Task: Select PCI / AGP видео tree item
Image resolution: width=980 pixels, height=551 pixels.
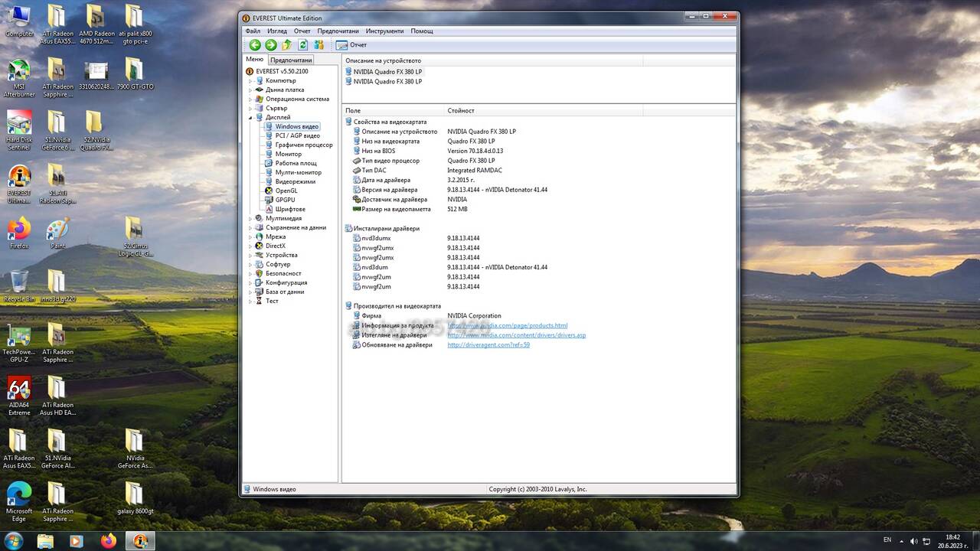Action: coord(297,135)
